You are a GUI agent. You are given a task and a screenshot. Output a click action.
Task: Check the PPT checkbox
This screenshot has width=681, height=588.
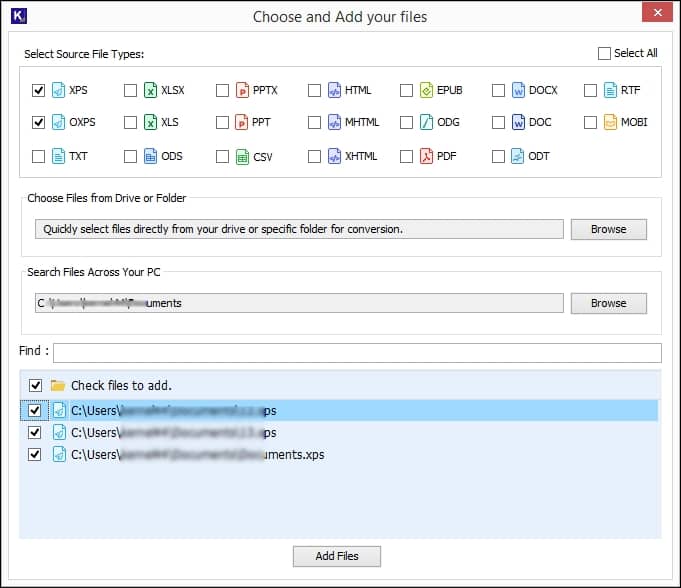tap(222, 122)
